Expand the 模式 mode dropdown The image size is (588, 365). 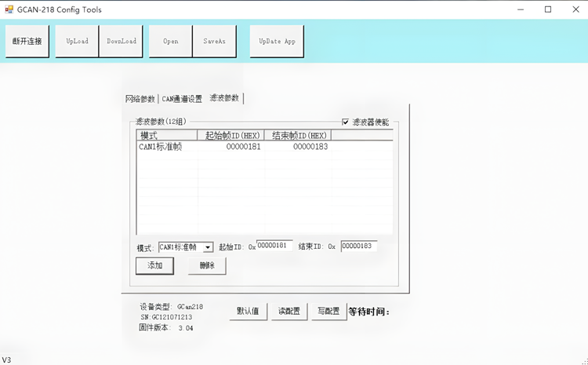[208, 247]
